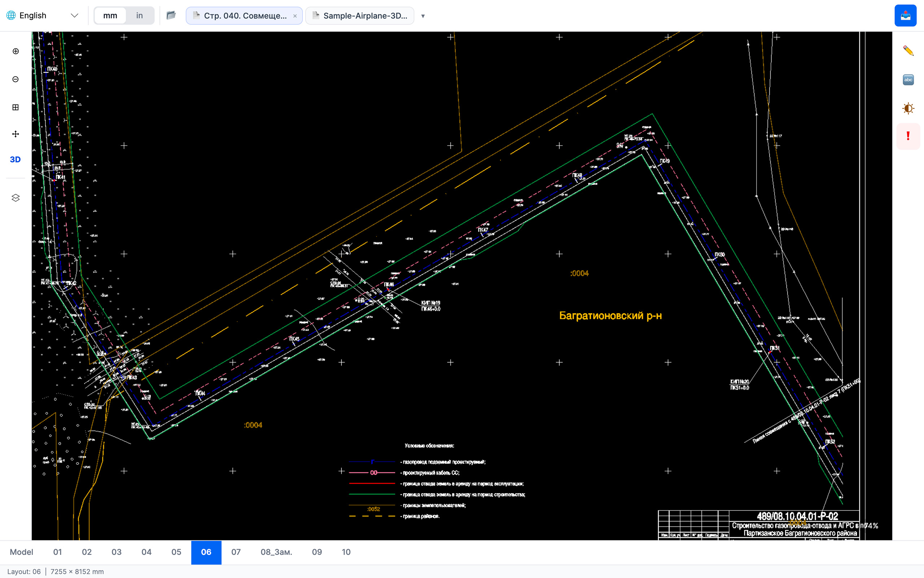Click the blue inbox button top right
Viewport: 924px width, 578px height.
(905, 16)
